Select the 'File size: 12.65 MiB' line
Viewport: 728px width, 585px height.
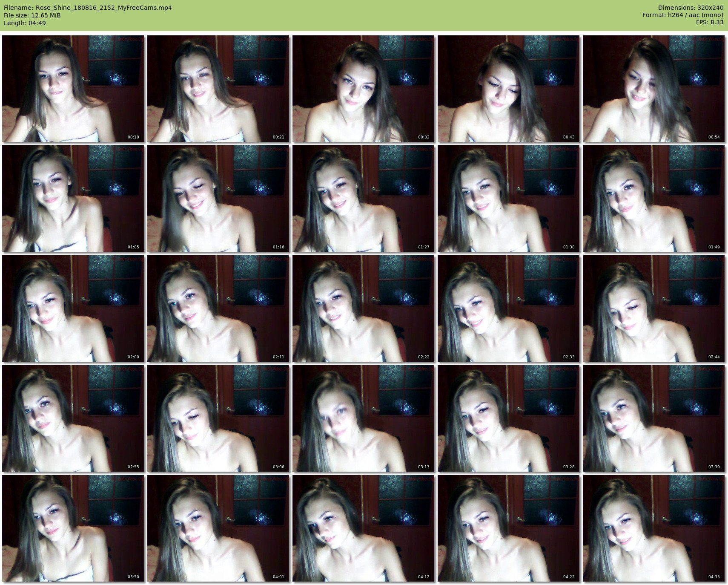point(32,15)
